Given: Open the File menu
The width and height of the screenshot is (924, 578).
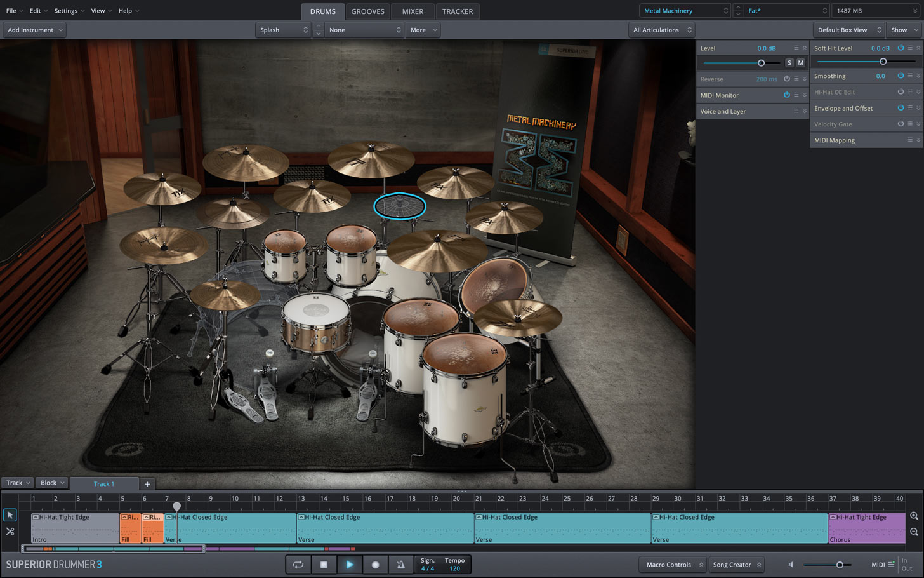Looking at the screenshot, I should 14,11.
